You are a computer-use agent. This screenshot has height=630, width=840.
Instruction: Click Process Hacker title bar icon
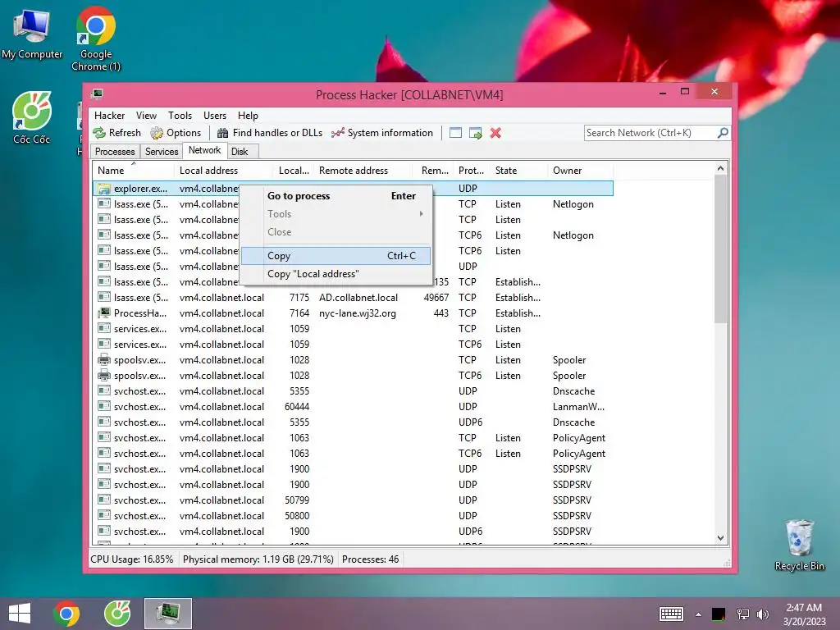97,94
